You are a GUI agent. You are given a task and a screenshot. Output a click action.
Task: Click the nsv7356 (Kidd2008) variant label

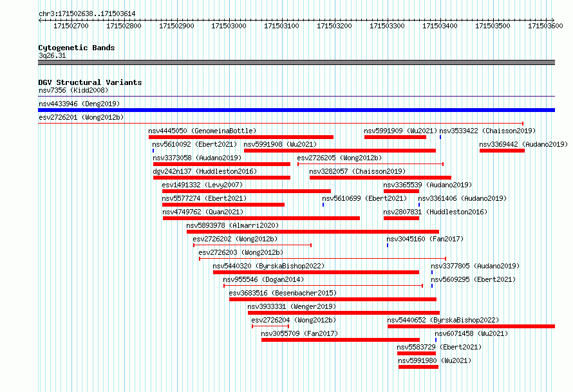point(73,90)
